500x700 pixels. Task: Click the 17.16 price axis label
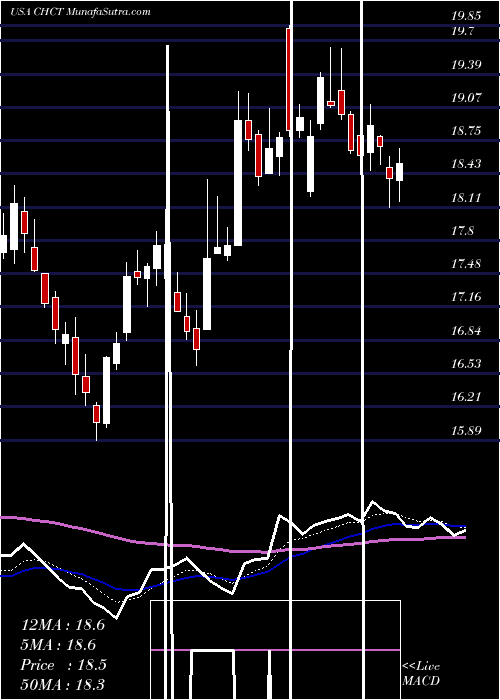pyautogui.click(x=466, y=296)
